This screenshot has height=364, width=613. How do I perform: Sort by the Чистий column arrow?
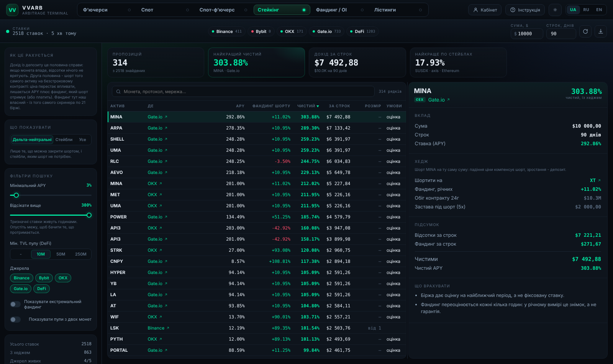click(x=318, y=106)
